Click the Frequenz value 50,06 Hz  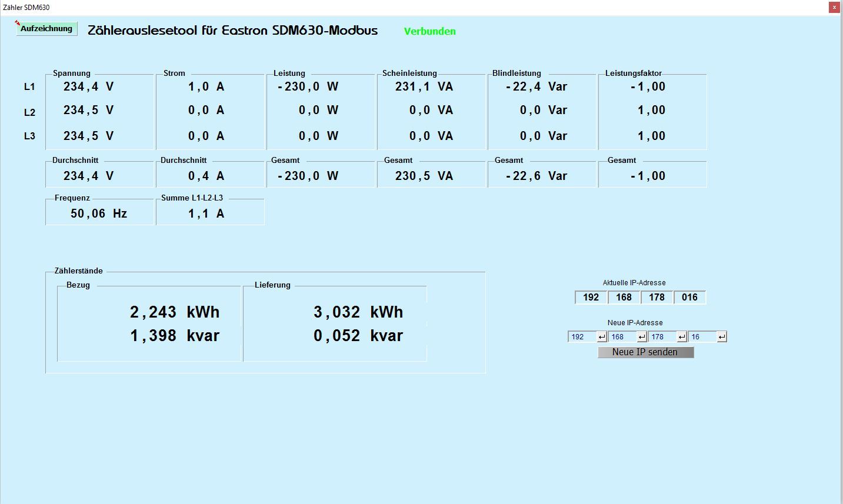[99, 213]
